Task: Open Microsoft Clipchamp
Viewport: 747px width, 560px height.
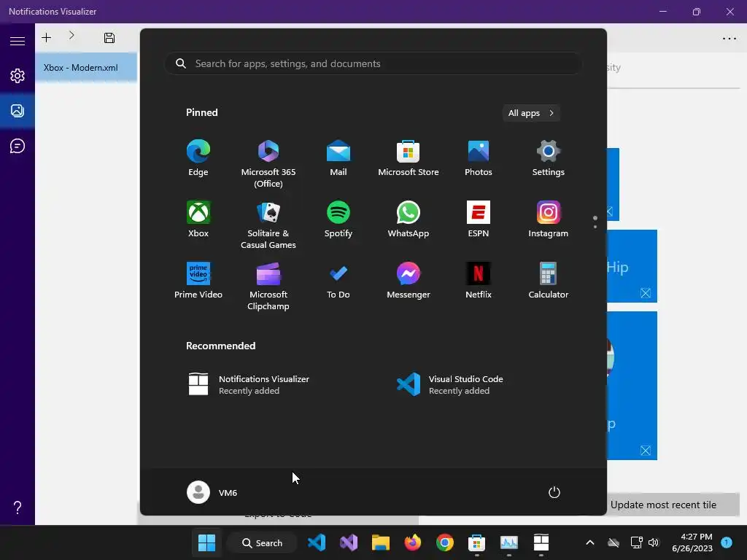Action: (x=268, y=286)
